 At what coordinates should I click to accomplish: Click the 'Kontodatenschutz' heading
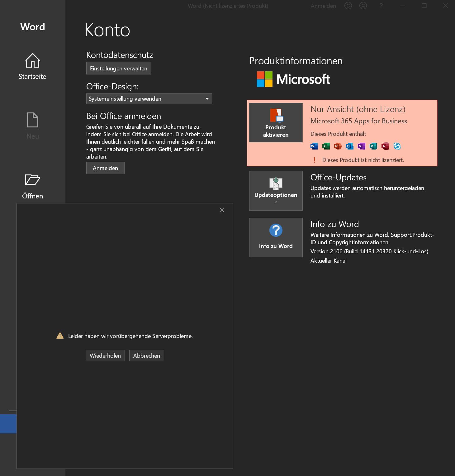tap(120, 55)
